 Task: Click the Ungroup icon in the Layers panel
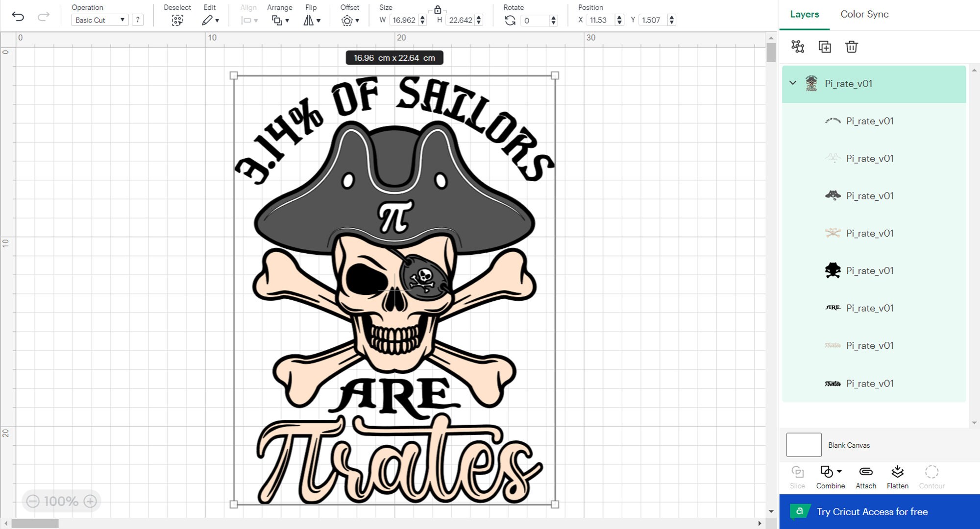[798, 47]
